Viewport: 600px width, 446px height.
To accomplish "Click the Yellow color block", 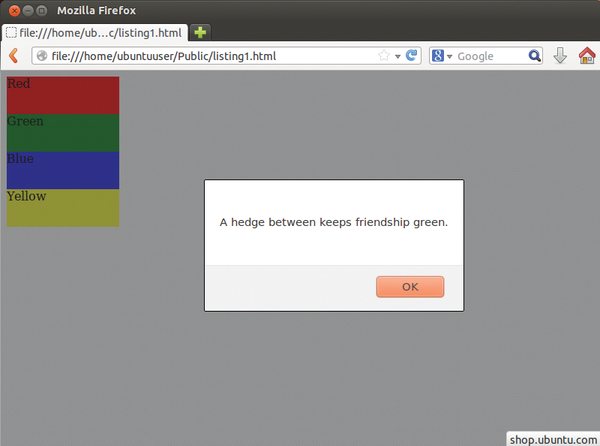I will point(63,208).
